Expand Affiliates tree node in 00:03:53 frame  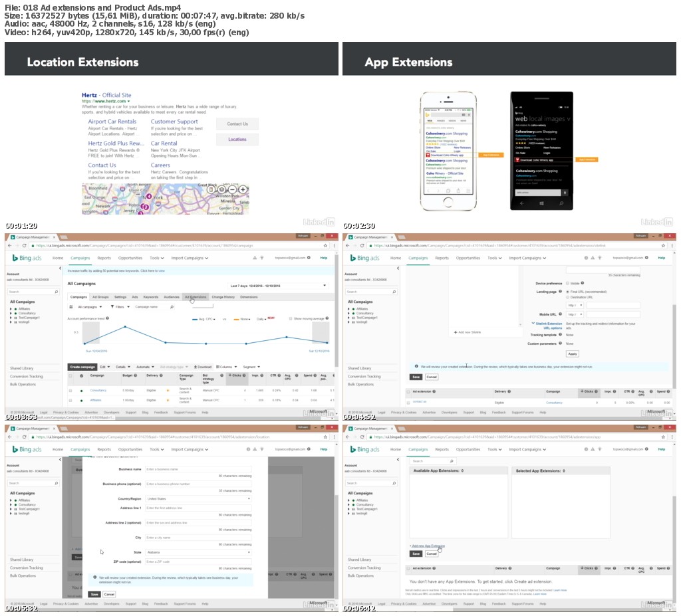tap(11, 308)
